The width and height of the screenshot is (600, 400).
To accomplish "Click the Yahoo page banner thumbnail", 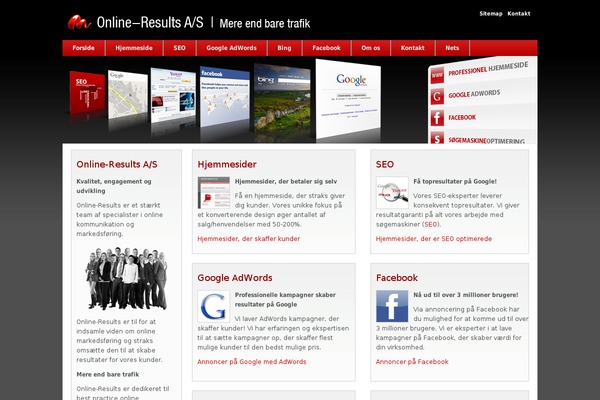I will point(173,95).
